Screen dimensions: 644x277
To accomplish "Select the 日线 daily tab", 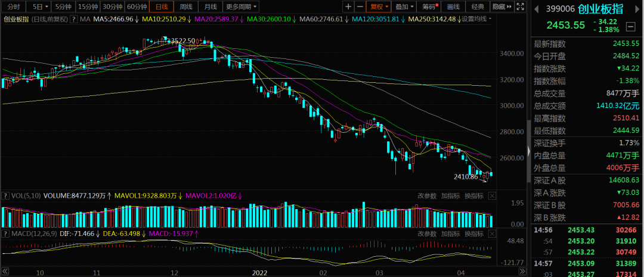I will [x=162, y=7].
